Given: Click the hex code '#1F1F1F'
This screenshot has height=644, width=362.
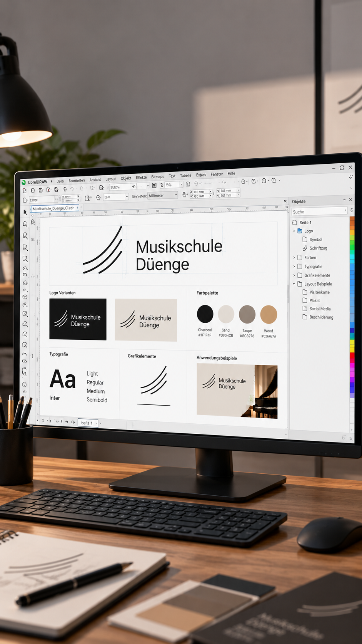Looking at the screenshot, I should pos(205,335).
